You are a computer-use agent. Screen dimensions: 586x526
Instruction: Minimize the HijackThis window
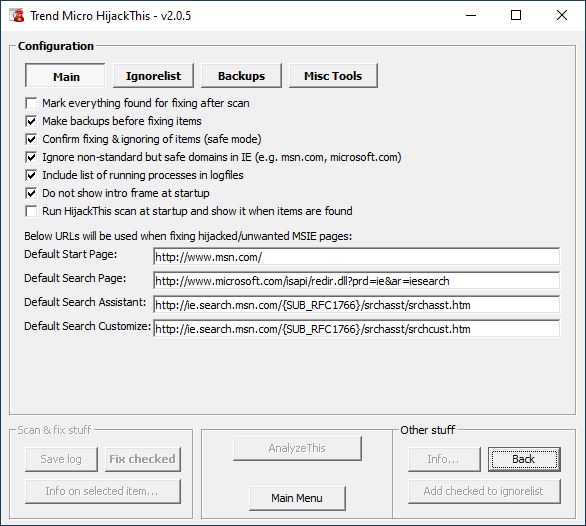[471, 15]
